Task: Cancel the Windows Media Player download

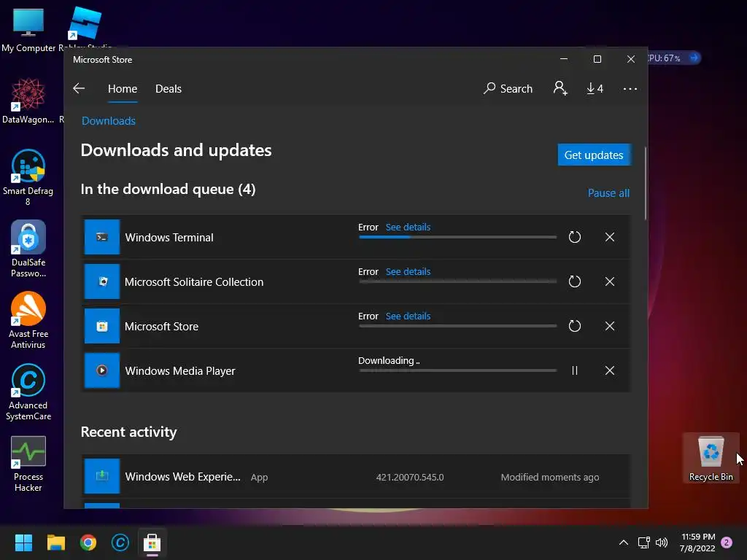Action: click(610, 370)
